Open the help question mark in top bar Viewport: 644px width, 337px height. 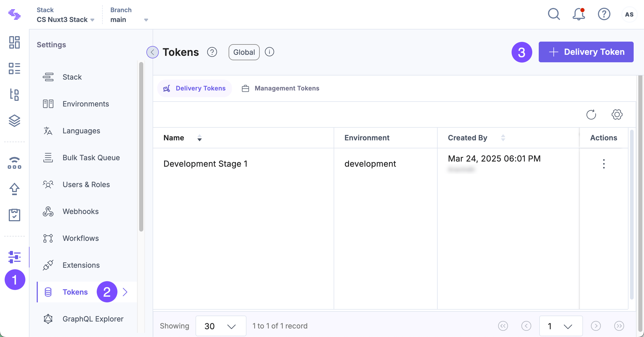tap(604, 14)
